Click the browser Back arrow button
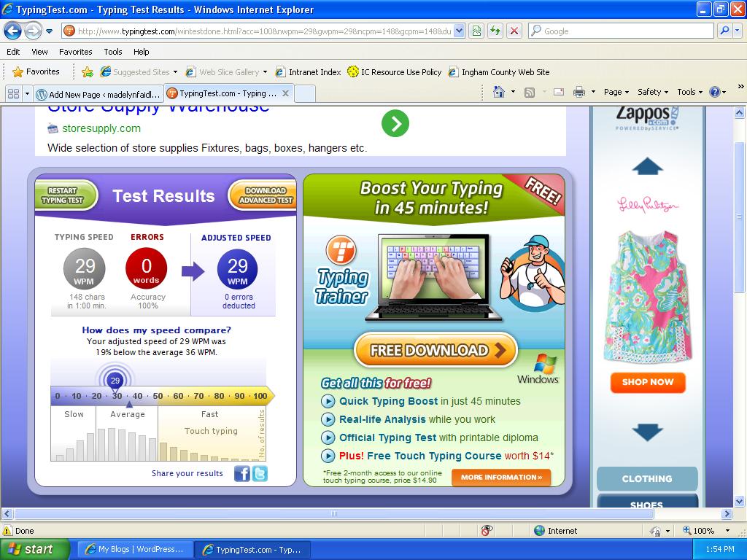The height and width of the screenshot is (560, 747). [13, 31]
